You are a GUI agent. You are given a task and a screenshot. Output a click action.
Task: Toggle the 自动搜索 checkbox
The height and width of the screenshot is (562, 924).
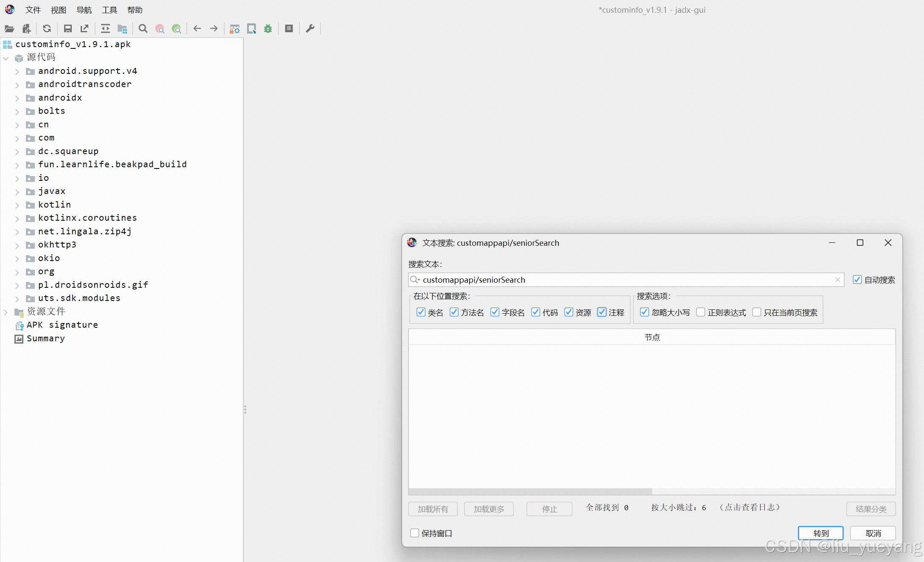pyautogui.click(x=857, y=280)
